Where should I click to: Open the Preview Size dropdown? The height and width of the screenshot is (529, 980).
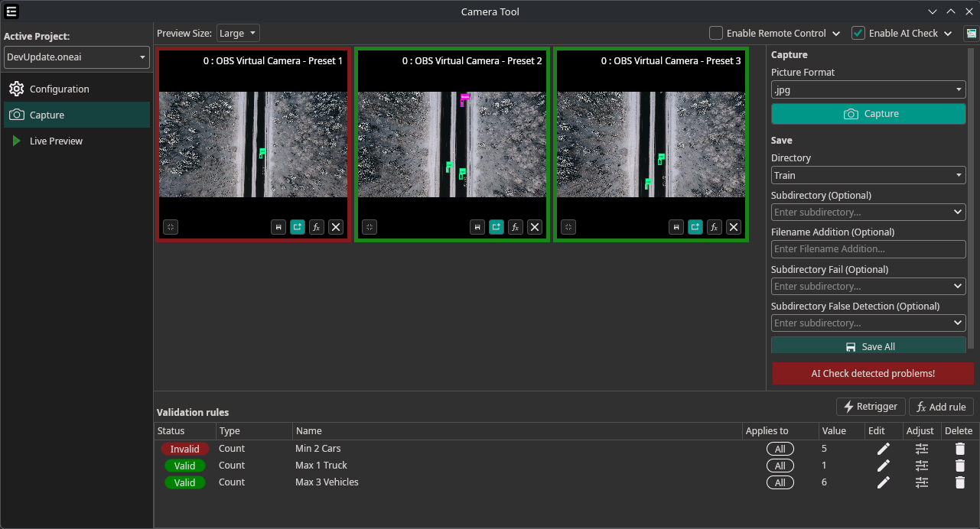(238, 33)
